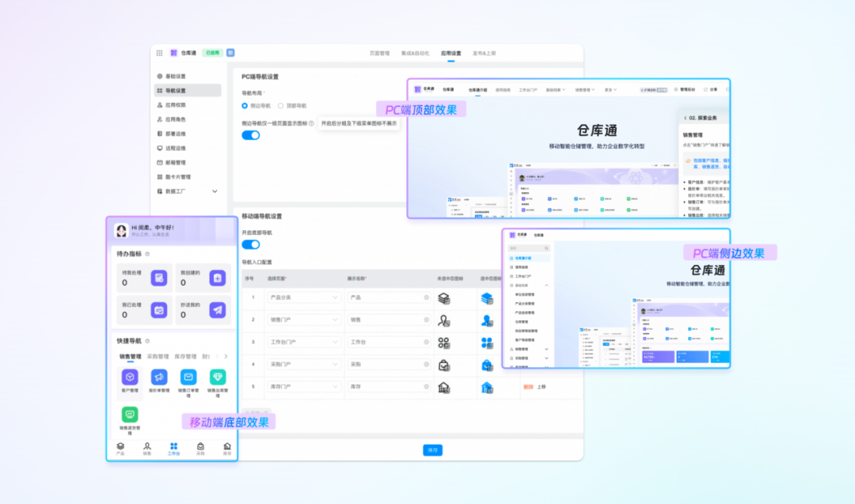Open the 采购门户 page dropdown in row 4
This screenshot has width=855, height=504.
[x=303, y=365]
